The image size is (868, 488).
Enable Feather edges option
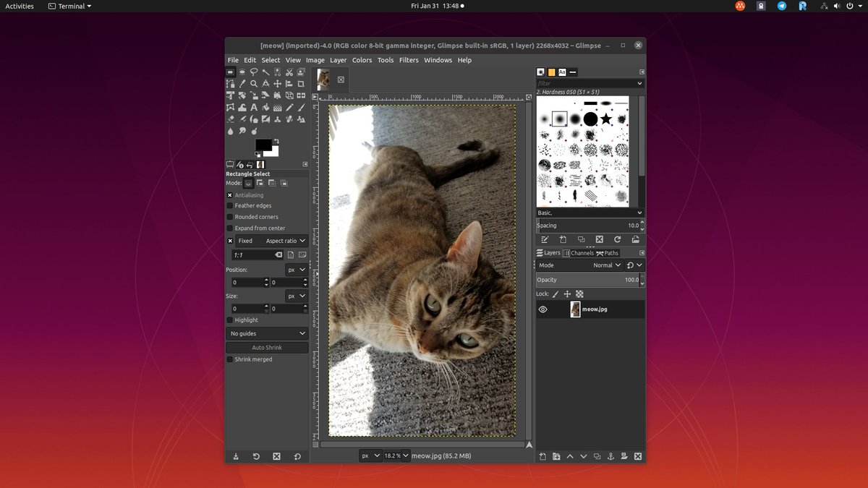(230, 206)
